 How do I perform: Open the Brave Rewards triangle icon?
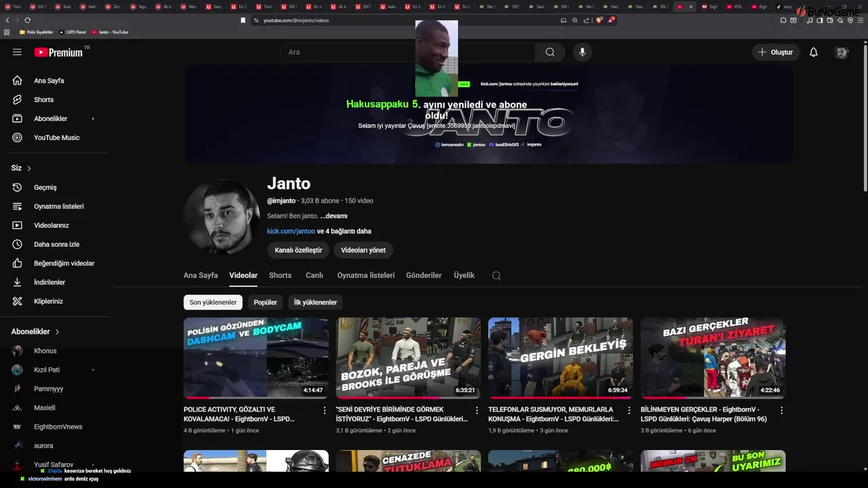click(611, 20)
